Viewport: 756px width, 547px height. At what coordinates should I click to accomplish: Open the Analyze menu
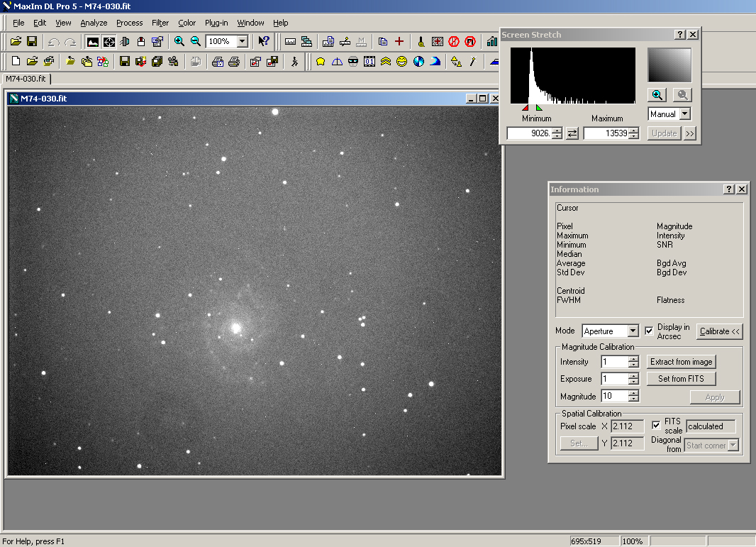click(x=94, y=23)
